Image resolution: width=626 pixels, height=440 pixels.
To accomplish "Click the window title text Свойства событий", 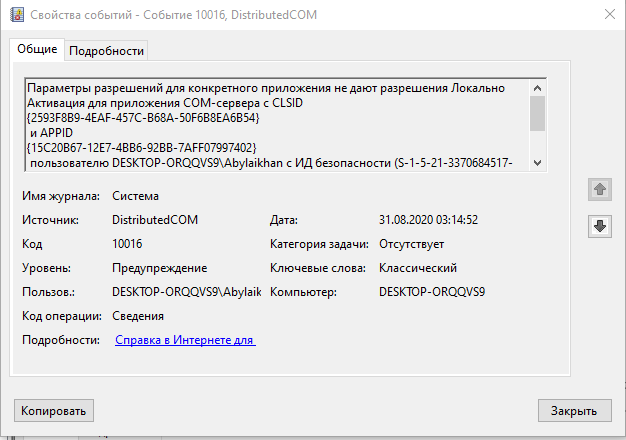I will click(81, 15).
